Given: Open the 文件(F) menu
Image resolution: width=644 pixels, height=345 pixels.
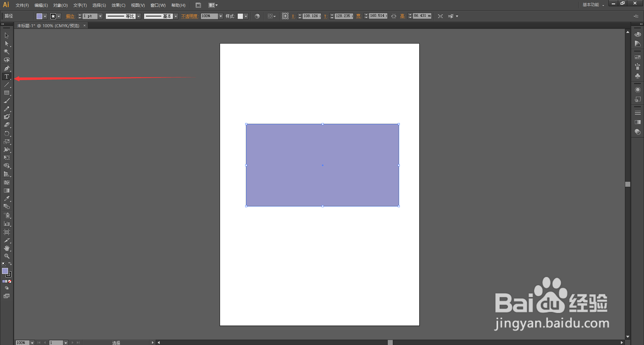Looking at the screenshot, I should click(x=22, y=5).
